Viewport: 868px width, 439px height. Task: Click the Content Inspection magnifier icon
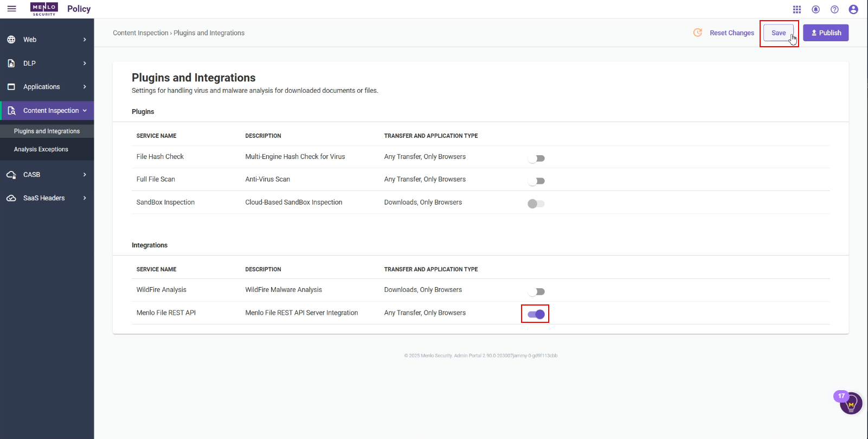tap(11, 111)
